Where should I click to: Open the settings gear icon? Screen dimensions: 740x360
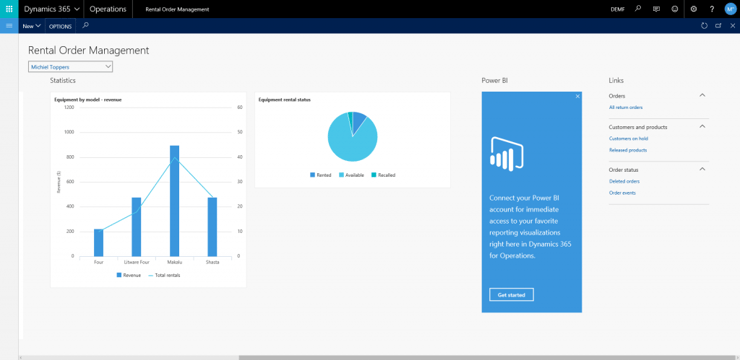[693, 9]
